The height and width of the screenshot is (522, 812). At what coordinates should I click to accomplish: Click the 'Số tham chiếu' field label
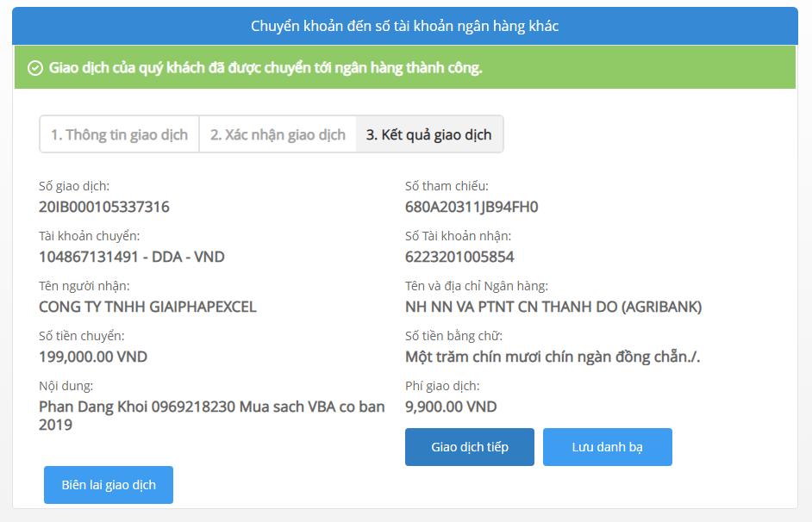[447, 186]
